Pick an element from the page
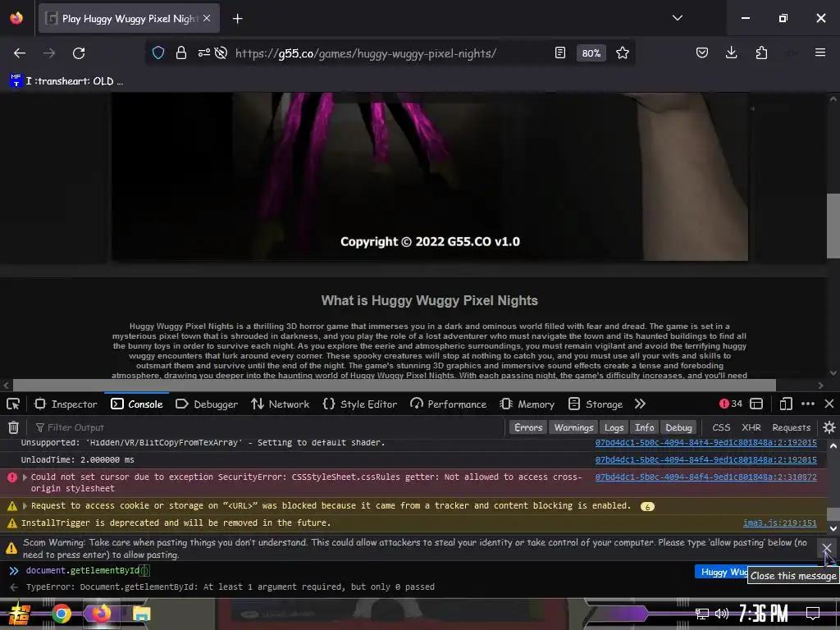840x630 pixels. click(13, 404)
